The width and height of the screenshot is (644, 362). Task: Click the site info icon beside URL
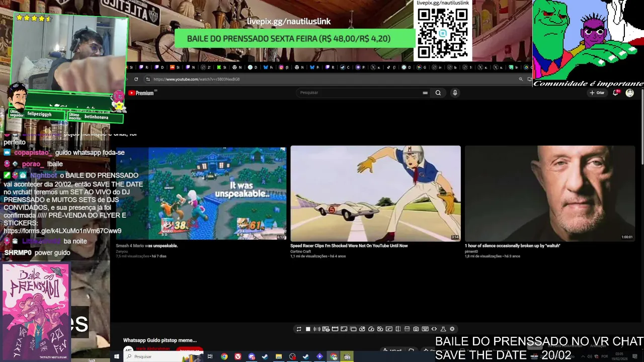click(148, 79)
